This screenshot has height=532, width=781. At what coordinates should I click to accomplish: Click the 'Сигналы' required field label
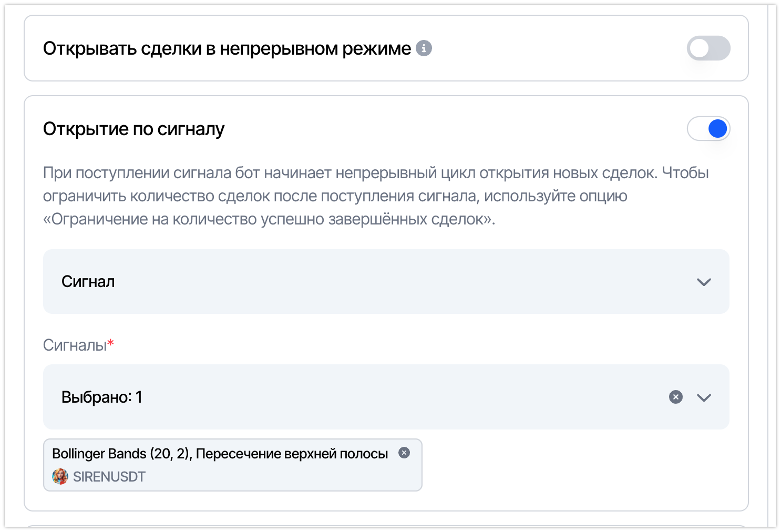click(75, 345)
